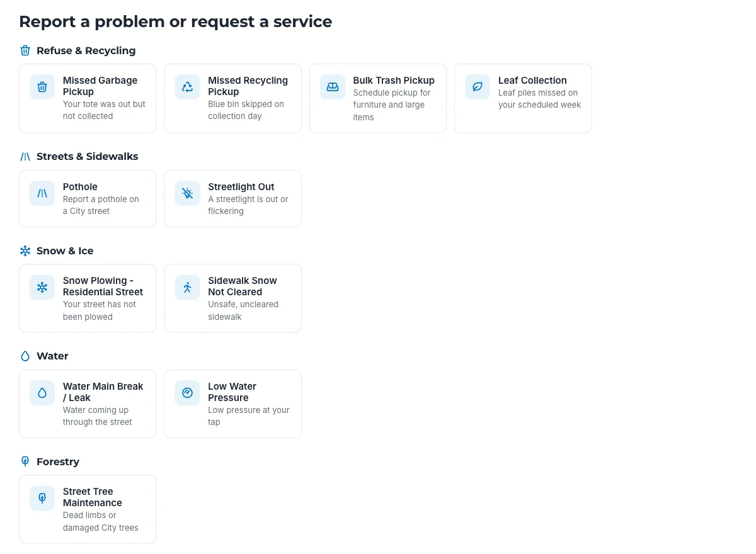Screen dimensions: 756x554
Task: Click the snowflake icon in Snow Plowing card
Action: tap(42, 287)
